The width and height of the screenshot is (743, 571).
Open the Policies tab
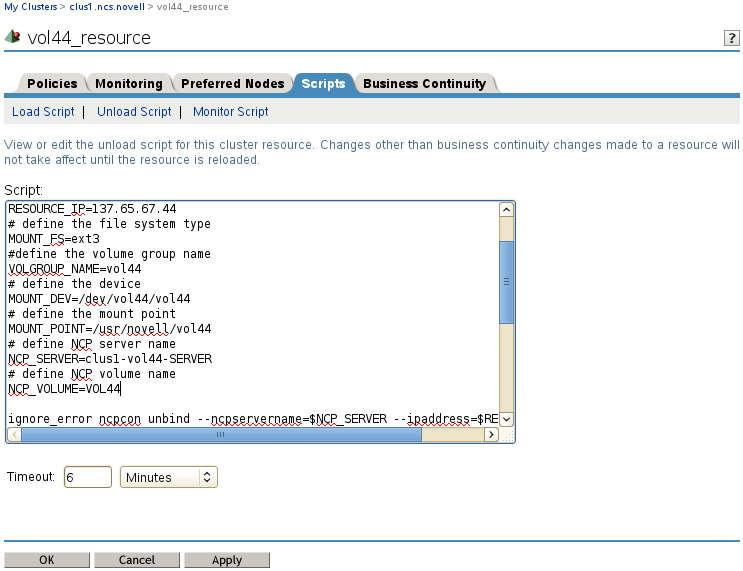coord(52,84)
